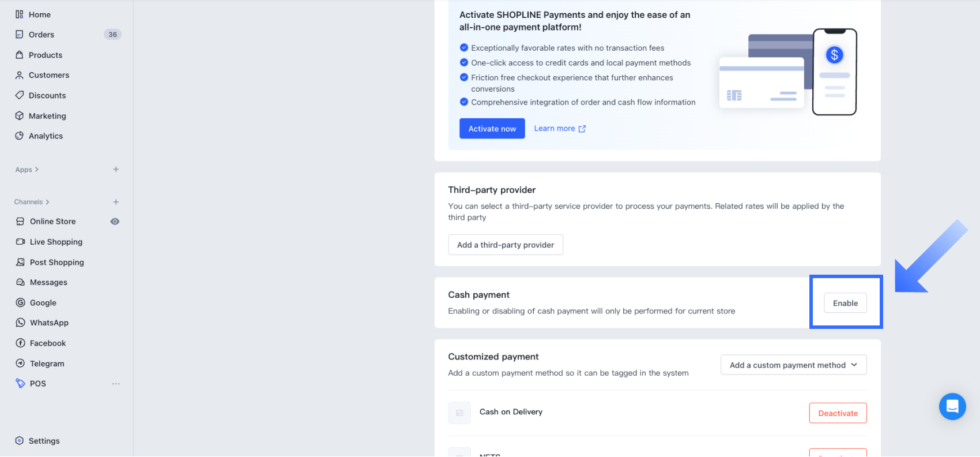The height and width of the screenshot is (457, 980).
Task: Expand the Channels section chevron
Action: coord(47,202)
